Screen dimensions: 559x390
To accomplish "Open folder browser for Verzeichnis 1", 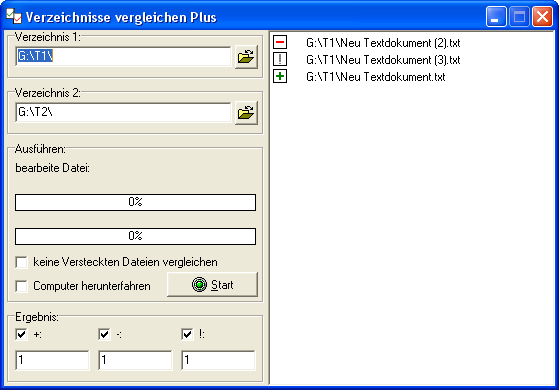I will (x=246, y=57).
